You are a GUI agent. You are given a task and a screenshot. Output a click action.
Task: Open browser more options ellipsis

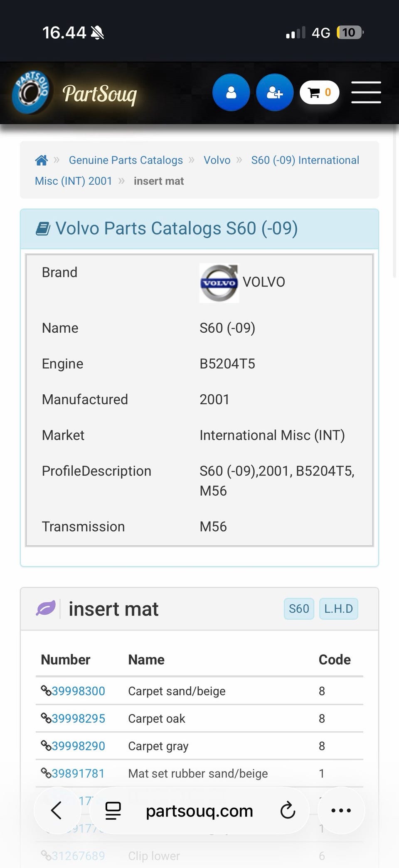341,810
